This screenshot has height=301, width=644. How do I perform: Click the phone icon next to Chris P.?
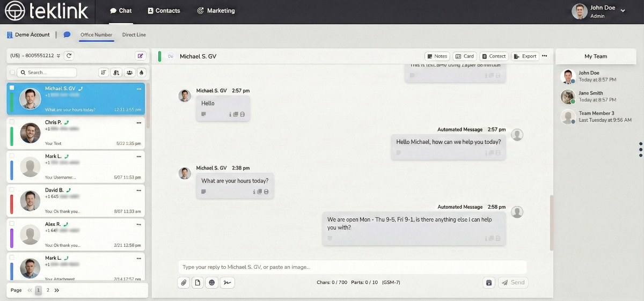[x=67, y=122]
